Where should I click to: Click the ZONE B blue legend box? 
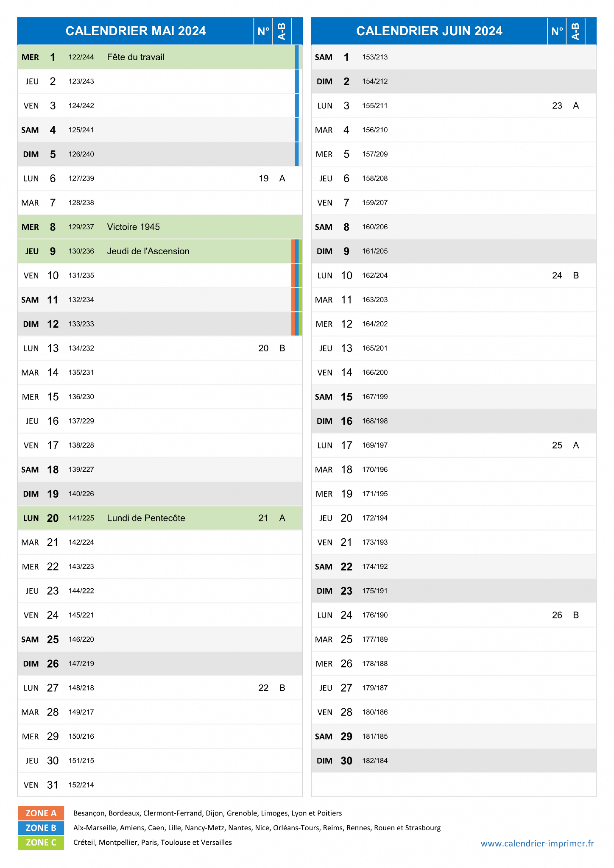pyautogui.click(x=41, y=828)
